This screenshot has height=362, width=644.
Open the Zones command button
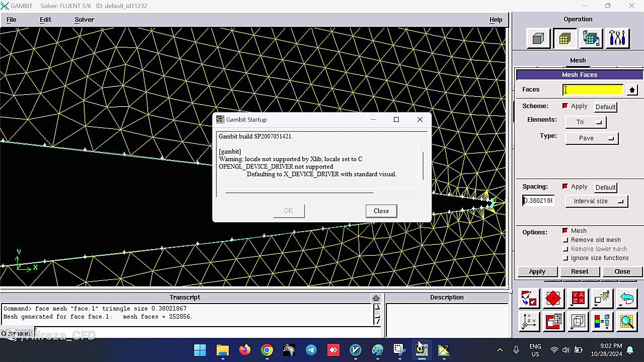tap(591, 39)
